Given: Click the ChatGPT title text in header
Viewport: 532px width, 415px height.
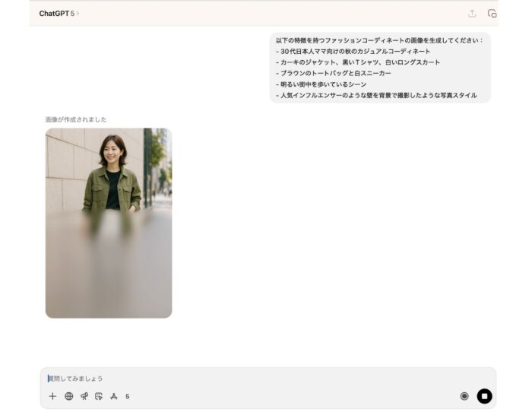Looking at the screenshot, I should coord(53,14).
